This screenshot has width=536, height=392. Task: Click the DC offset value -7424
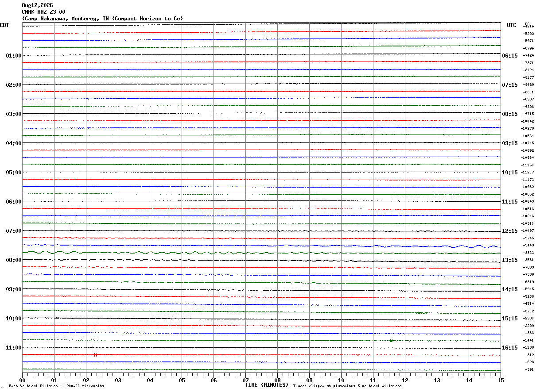(528, 56)
